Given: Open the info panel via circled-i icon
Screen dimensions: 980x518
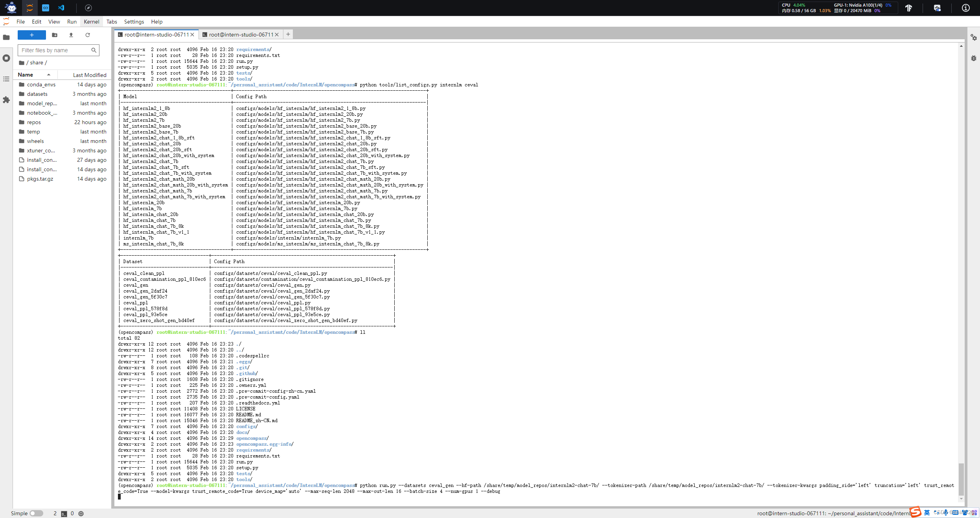Looking at the screenshot, I should point(965,8).
